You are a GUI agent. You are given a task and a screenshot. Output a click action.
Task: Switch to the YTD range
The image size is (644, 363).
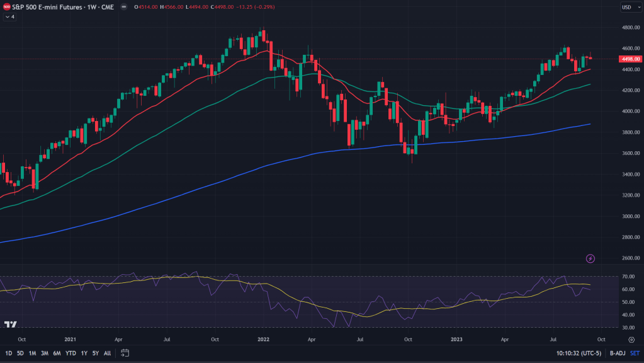(x=70, y=353)
